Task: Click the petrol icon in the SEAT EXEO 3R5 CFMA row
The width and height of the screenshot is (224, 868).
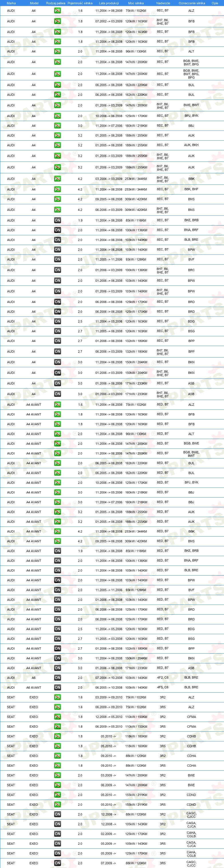Action: click(x=58, y=727)
